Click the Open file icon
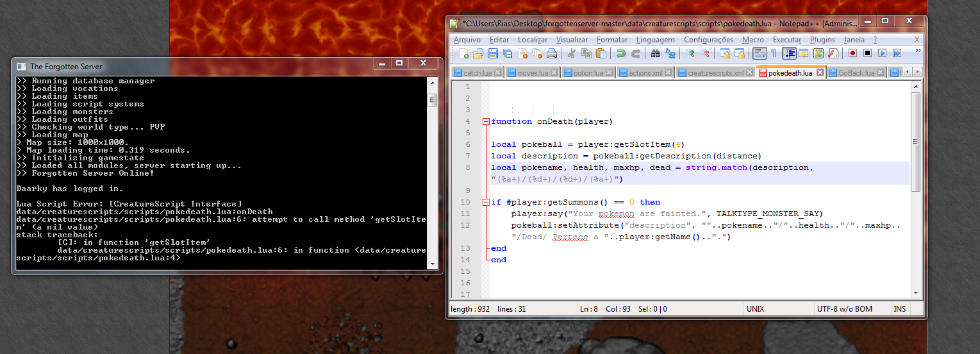This screenshot has width=980, height=354. point(478,53)
